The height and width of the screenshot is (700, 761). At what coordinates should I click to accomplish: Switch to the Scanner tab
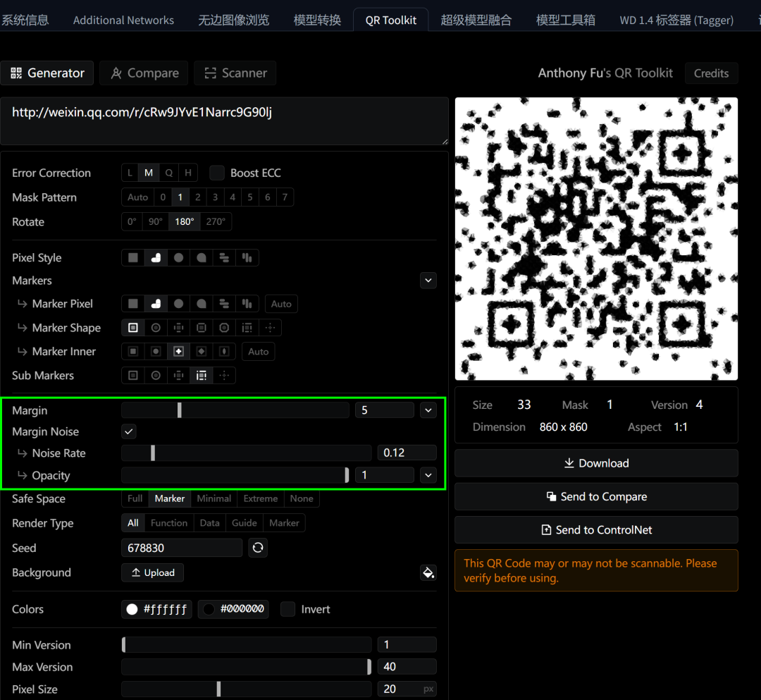(235, 73)
